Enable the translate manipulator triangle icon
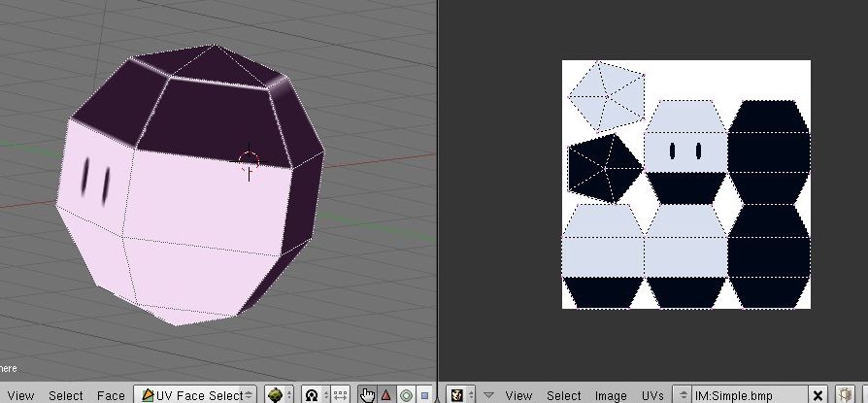This screenshot has width=868, height=403. point(386,395)
